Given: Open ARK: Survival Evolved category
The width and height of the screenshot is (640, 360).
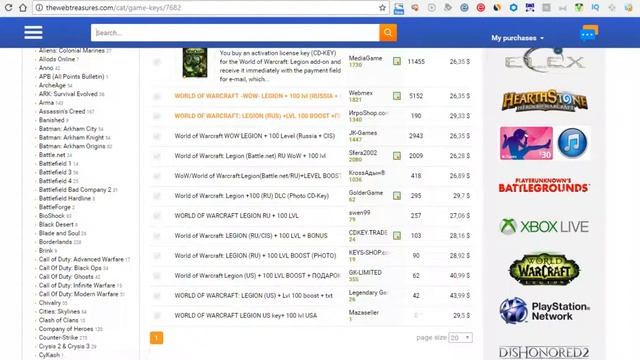Looking at the screenshot, I should coord(68,94).
